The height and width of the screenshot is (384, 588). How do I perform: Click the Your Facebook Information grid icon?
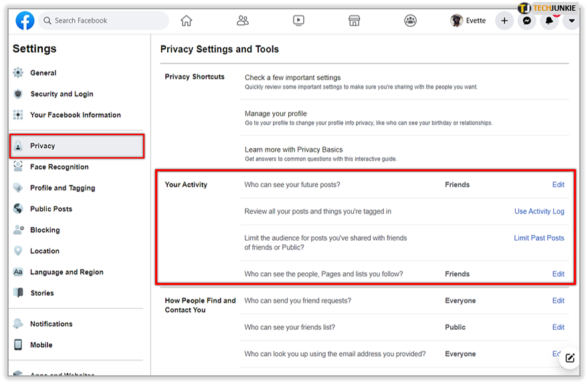coord(18,115)
